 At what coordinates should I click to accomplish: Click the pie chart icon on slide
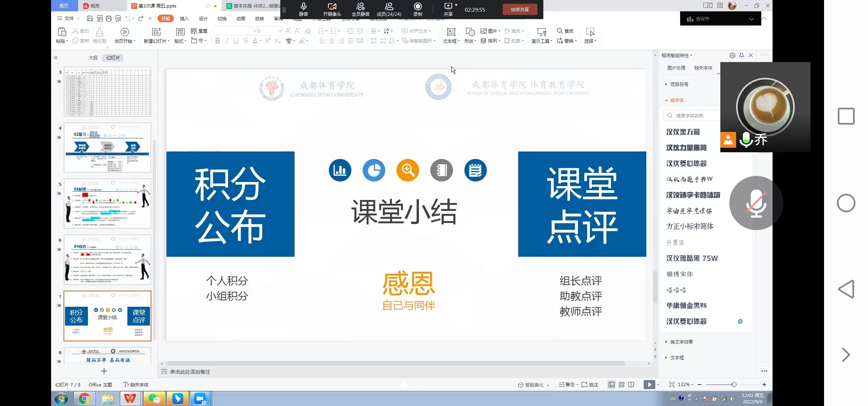point(374,170)
